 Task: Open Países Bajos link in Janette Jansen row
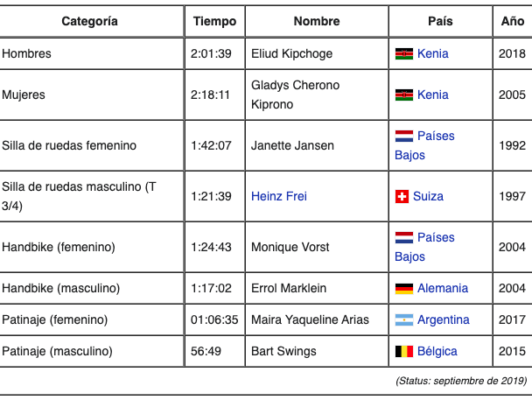pyautogui.click(x=436, y=136)
